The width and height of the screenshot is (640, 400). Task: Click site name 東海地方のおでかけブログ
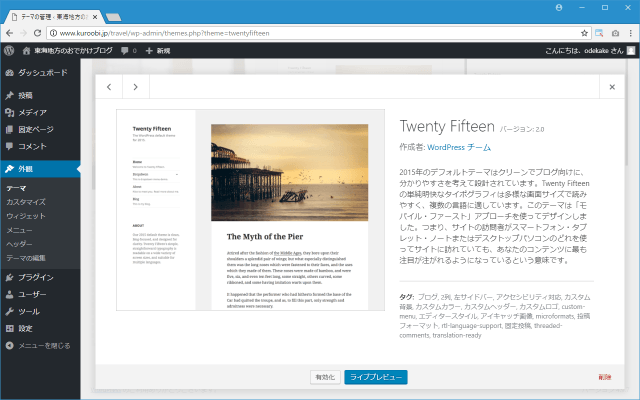click(x=73, y=51)
